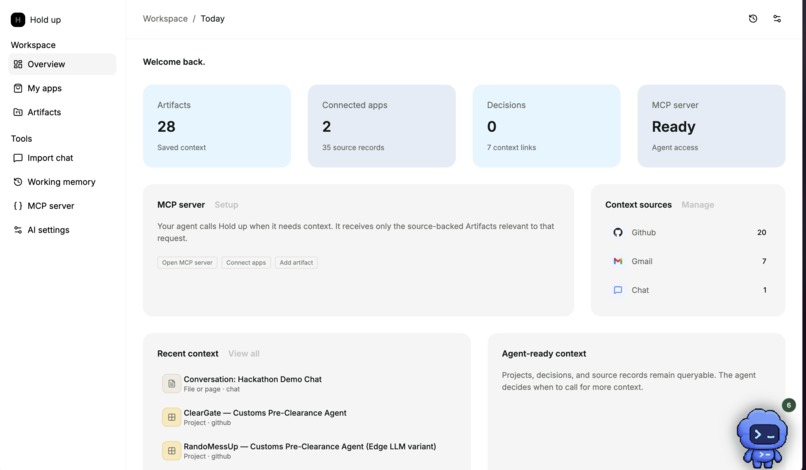This screenshot has width=806, height=470.
Task: Open ClearGate — Customs Pre-Clearance Agent entry
Action: pos(306,417)
